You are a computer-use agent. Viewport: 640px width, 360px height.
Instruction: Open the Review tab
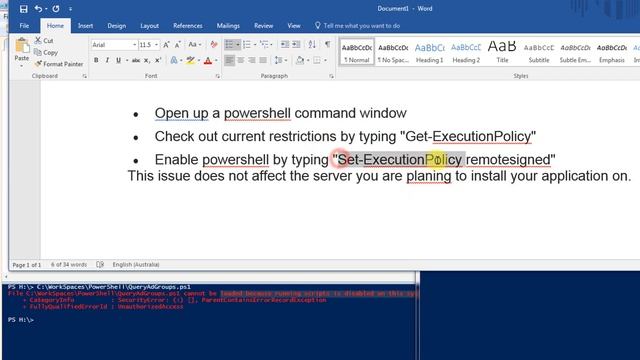[x=263, y=26]
